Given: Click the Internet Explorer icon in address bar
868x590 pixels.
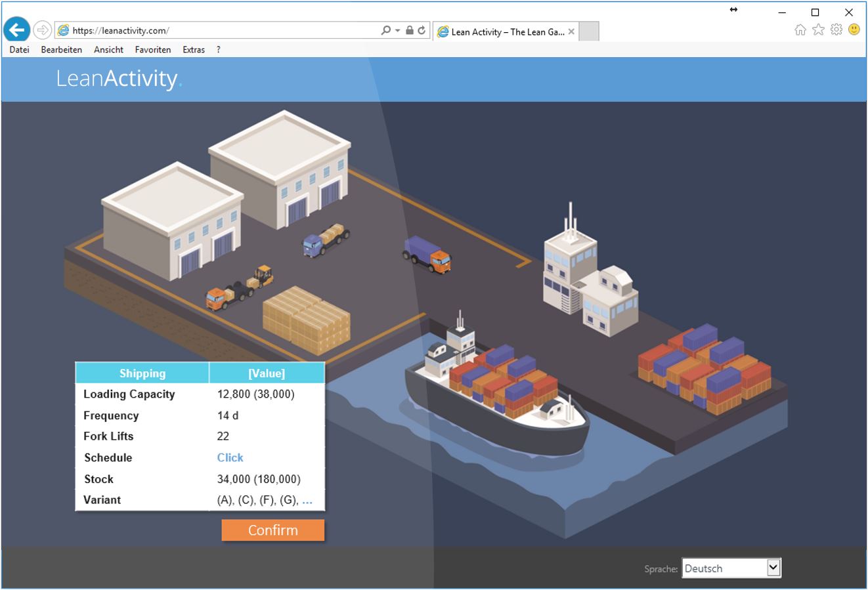Looking at the screenshot, I should point(63,30).
